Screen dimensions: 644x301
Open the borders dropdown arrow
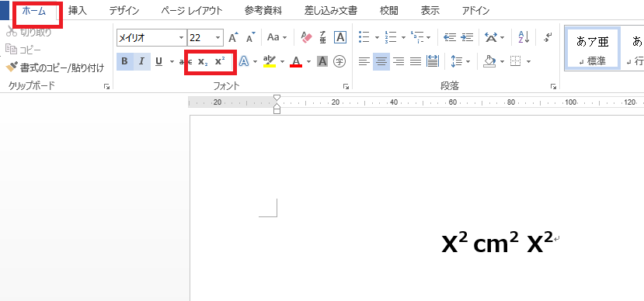(528, 62)
